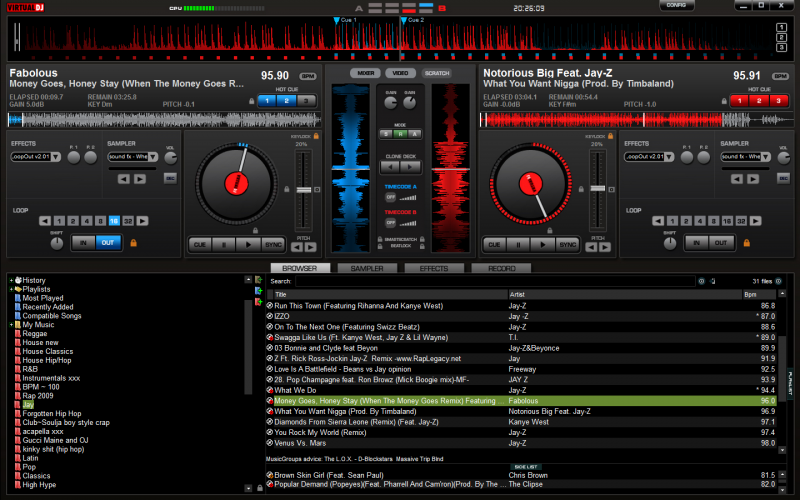Open the CONFIG settings
Viewport: 800px width, 500px height.
(x=677, y=5)
